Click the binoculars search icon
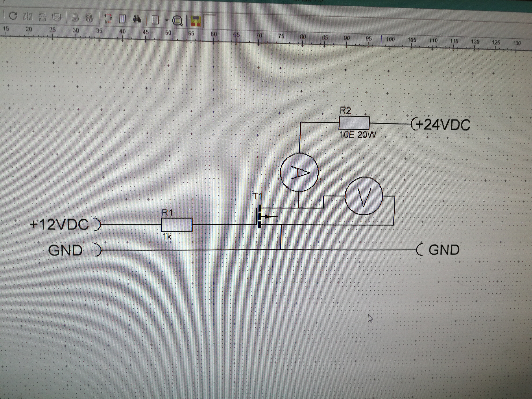532x399 pixels. pos(137,19)
